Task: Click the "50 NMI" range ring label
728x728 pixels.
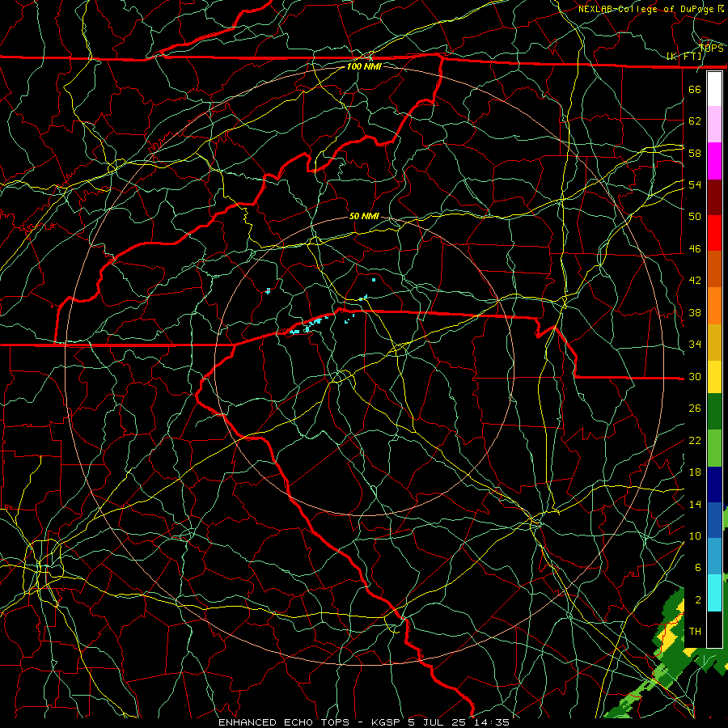Action: coord(364,216)
